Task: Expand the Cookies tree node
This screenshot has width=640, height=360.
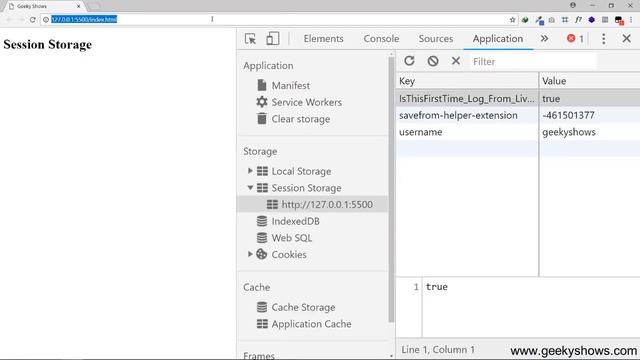Action: 250,254
